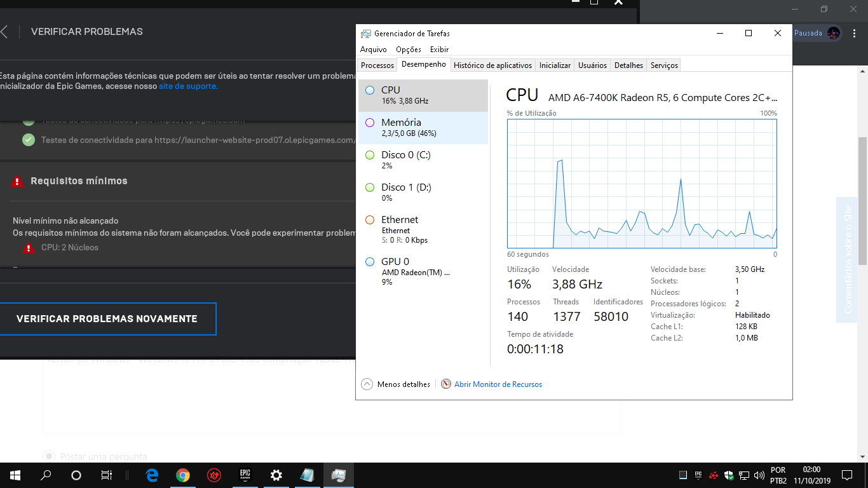Click the Epic Games tray icon
This screenshot has height=488, width=868.
698,475
